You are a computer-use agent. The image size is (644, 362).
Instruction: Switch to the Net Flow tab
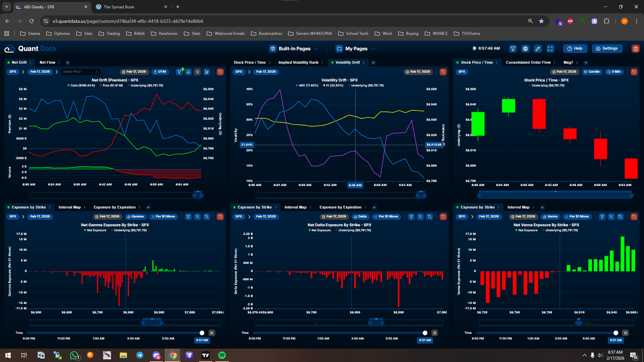tap(47, 62)
